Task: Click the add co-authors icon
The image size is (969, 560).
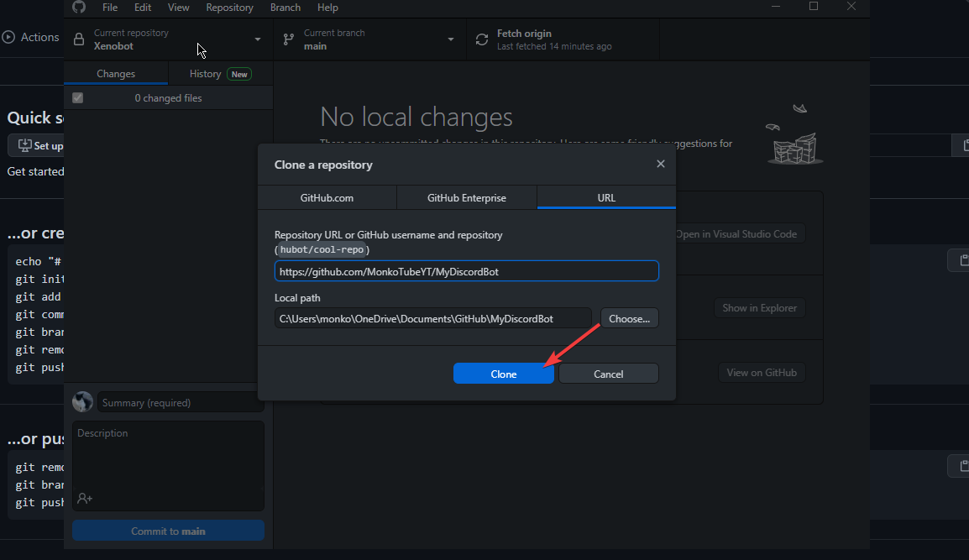Action: point(84,498)
